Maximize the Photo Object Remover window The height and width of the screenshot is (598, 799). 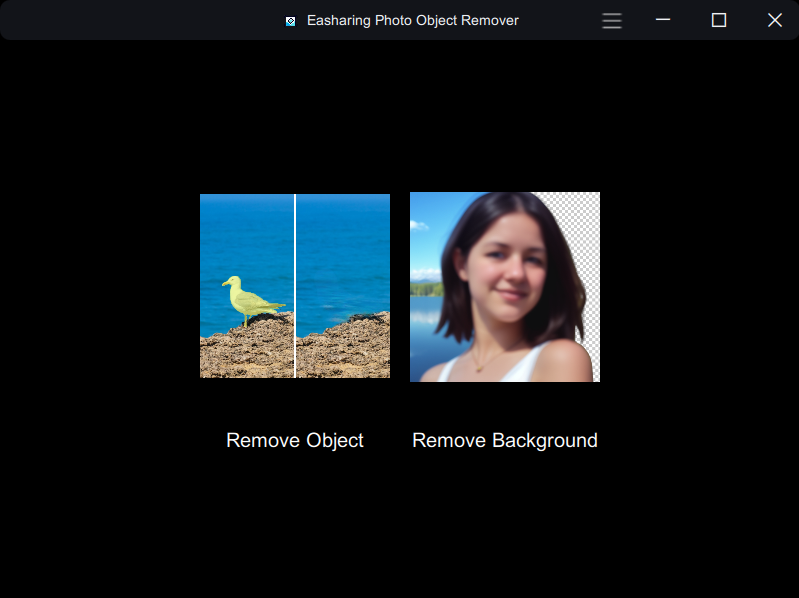click(x=718, y=20)
